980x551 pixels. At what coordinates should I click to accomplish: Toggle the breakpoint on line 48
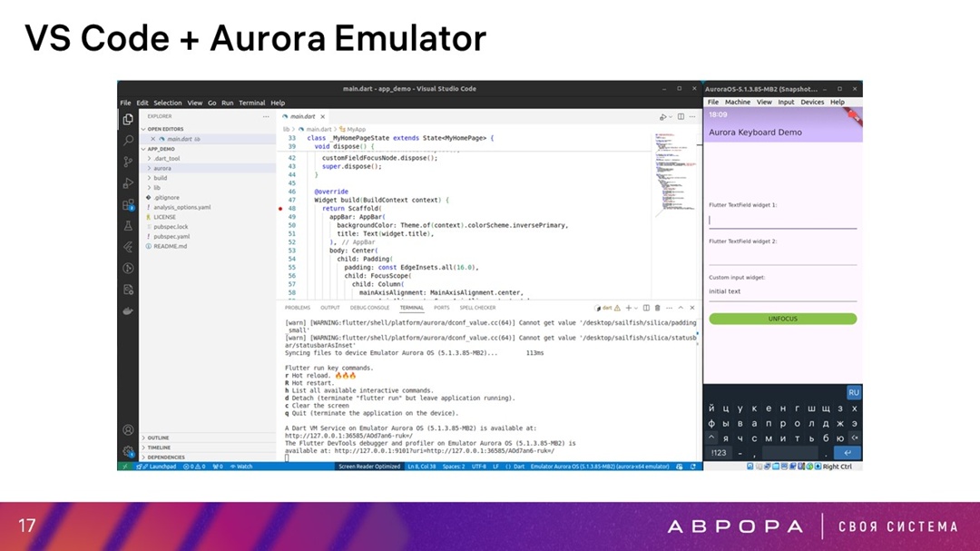tap(281, 209)
